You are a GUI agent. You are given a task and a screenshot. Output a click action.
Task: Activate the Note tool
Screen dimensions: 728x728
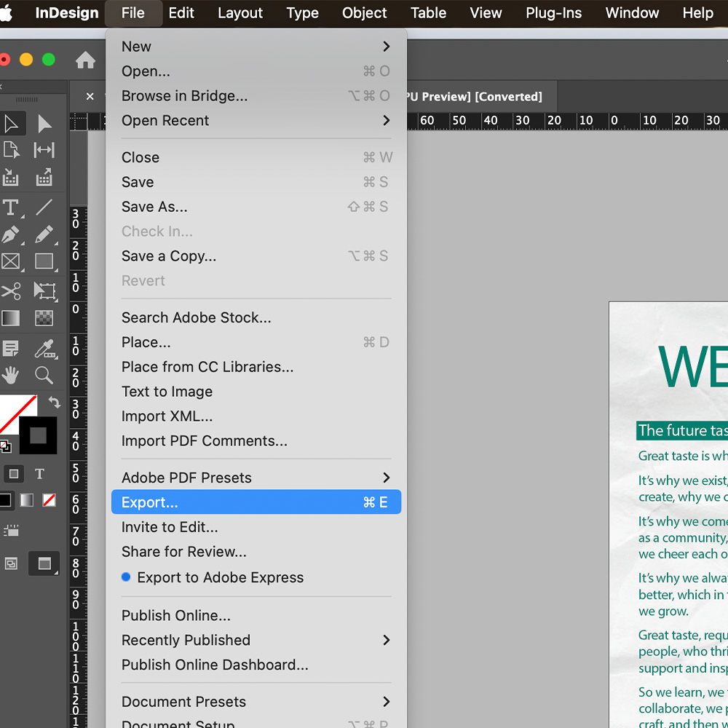point(11,348)
